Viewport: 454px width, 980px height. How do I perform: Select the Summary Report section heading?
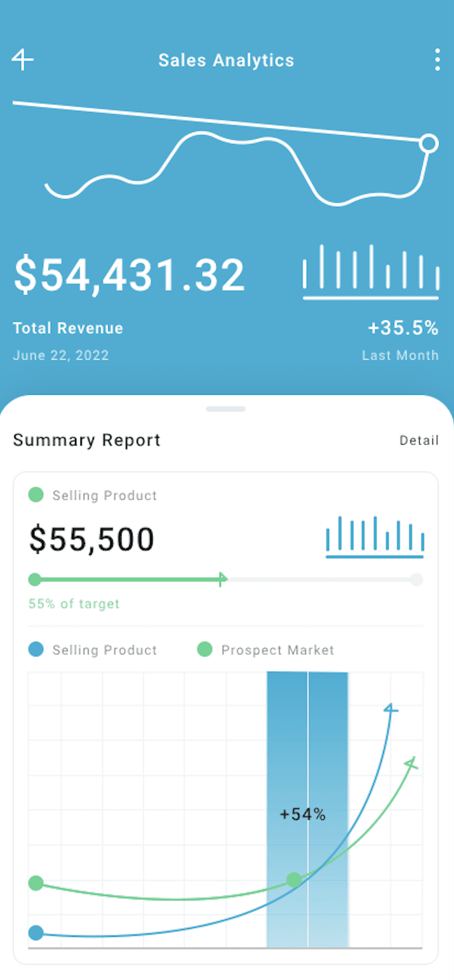click(86, 441)
